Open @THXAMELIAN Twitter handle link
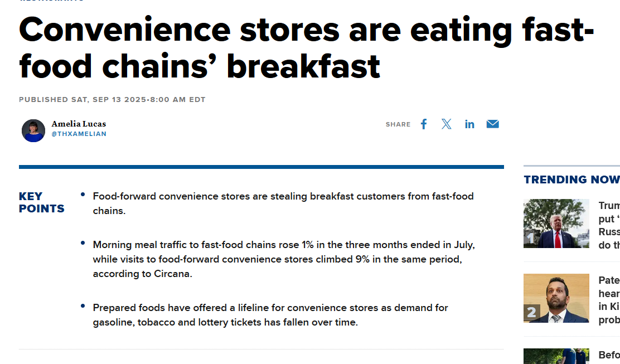Viewport: 620px width, 364px height. click(79, 134)
